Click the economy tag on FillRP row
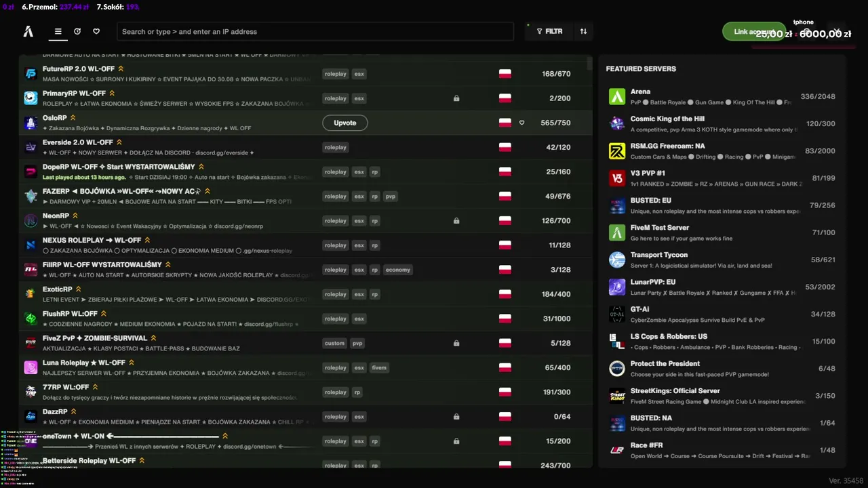The height and width of the screenshot is (488, 868). click(x=397, y=269)
